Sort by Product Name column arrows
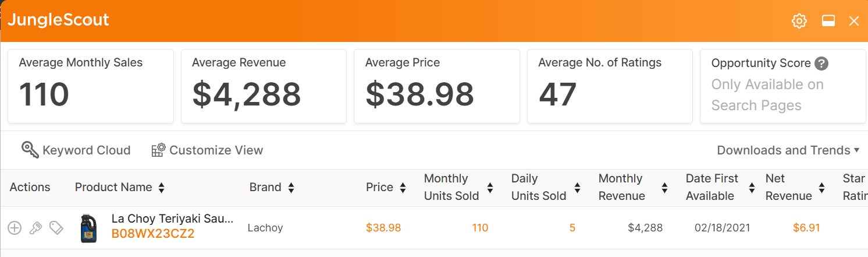Viewport: 868px width, 257px height. tap(161, 188)
